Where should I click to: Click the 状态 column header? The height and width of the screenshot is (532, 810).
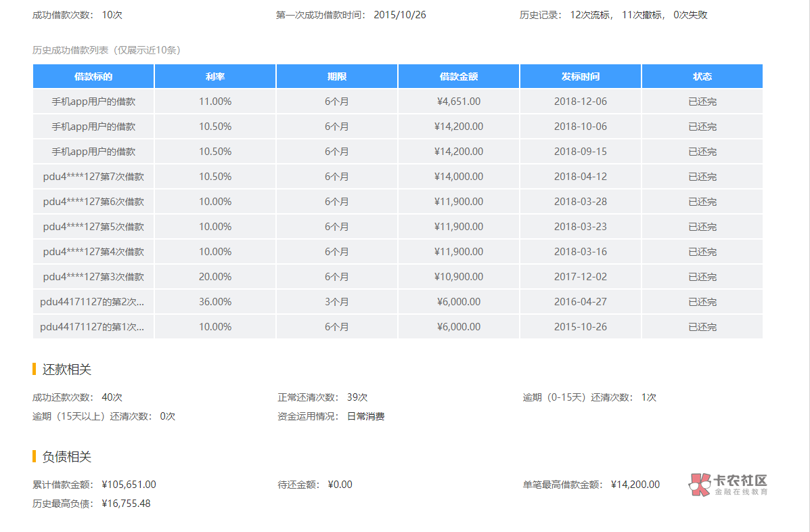[702, 76]
